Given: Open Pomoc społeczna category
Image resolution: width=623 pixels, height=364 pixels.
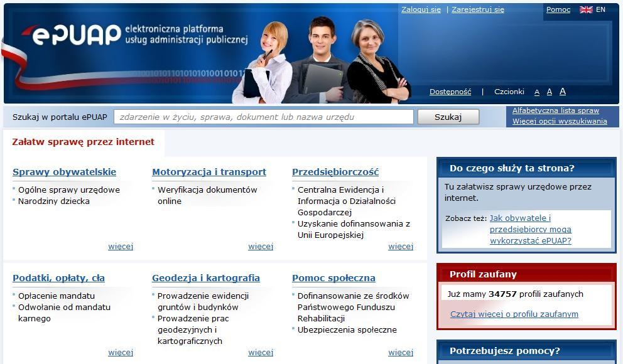Looking at the screenshot, I should (333, 278).
